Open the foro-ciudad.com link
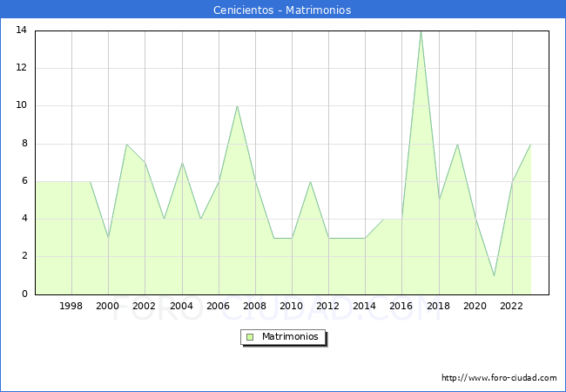The image size is (566, 392). pyautogui.click(x=499, y=378)
